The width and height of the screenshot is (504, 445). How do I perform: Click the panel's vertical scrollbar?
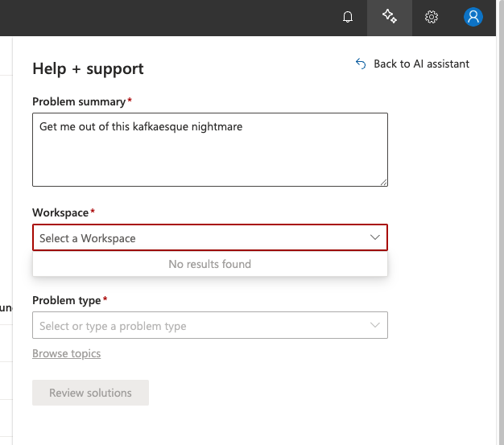(x=499, y=241)
